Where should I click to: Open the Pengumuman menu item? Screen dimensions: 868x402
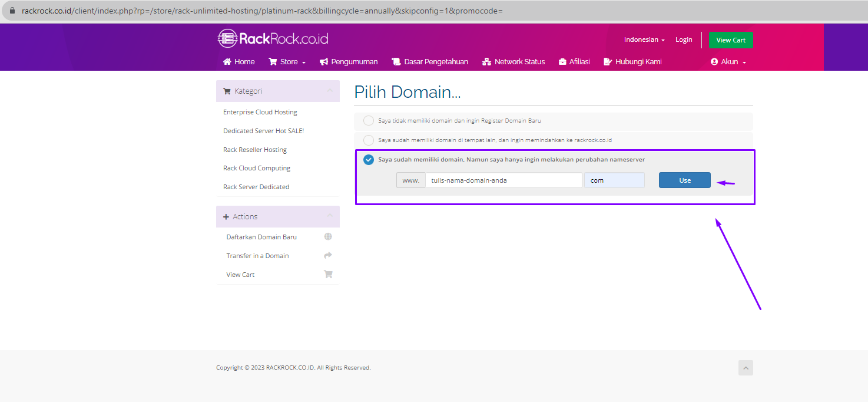(349, 62)
